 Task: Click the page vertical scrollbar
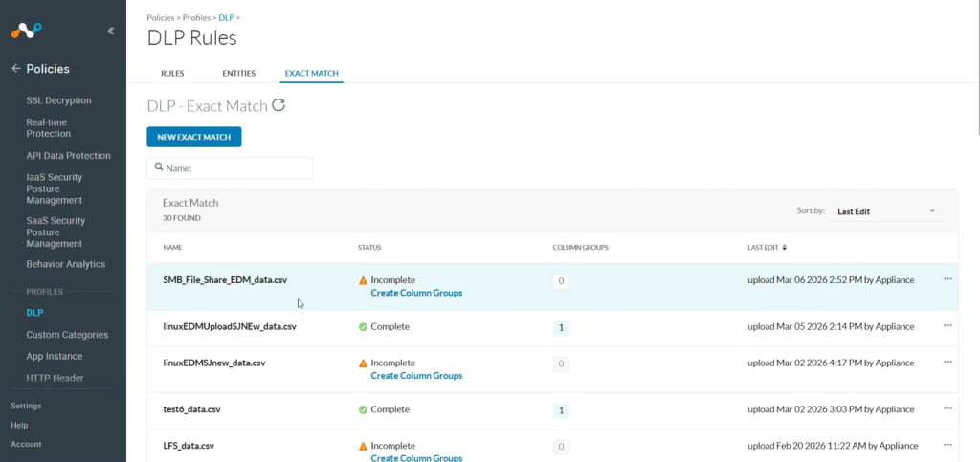pos(978,67)
